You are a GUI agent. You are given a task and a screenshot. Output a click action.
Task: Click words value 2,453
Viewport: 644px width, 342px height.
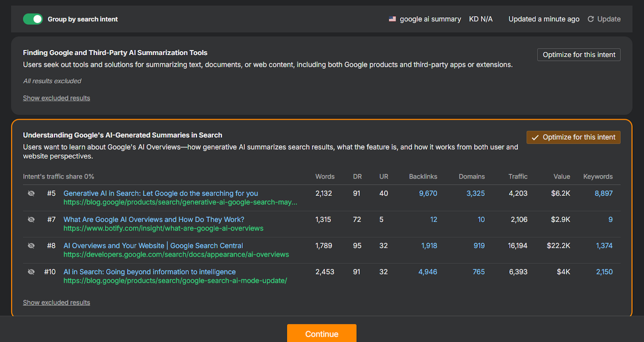(x=325, y=272)
